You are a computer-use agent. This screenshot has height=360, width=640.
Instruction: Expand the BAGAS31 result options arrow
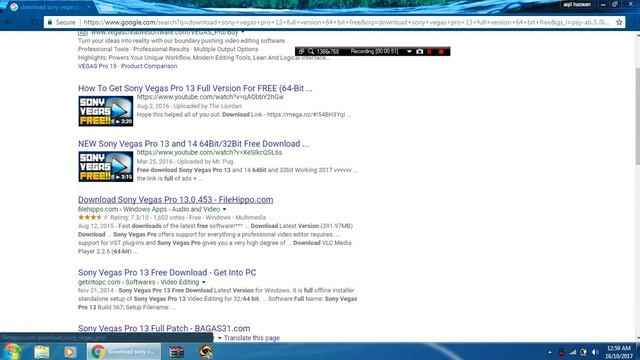(220, 338)
